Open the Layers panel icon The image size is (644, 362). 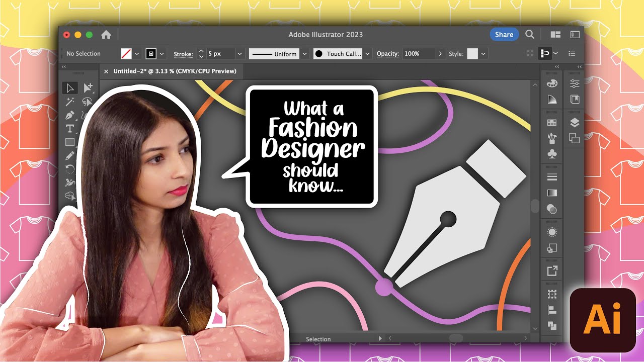(x=575, y=122)
